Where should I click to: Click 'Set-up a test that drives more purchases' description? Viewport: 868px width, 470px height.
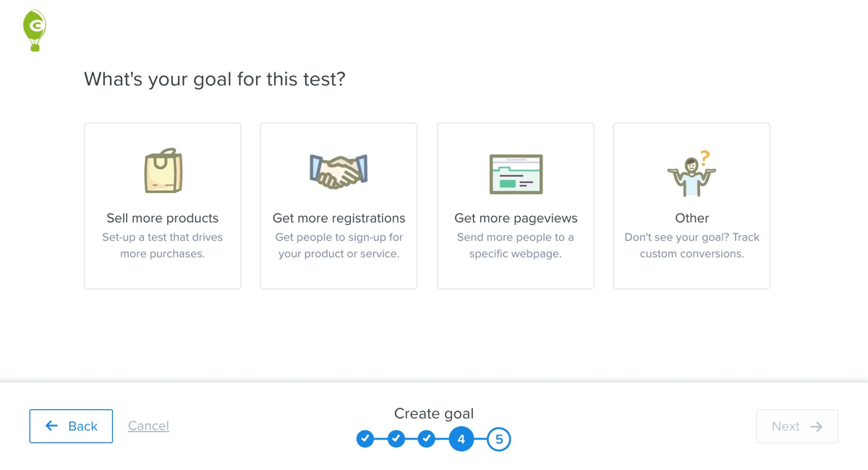(x=163, y=245)
